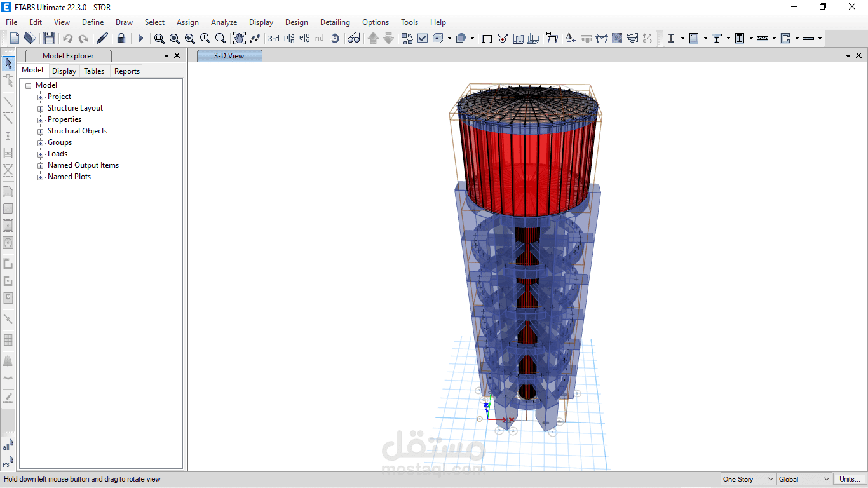Switch to the Reports tab in Model Explorer
The width and height of the screenshot is (868, 488).
(x=127, y=71)
